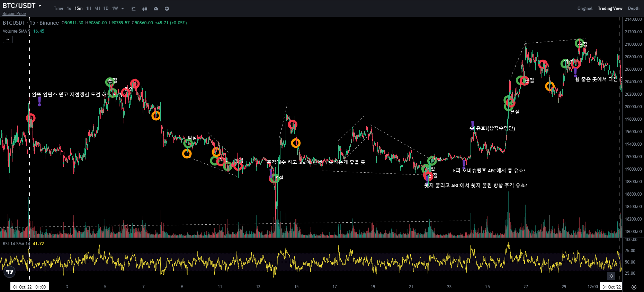644x292 pixels.
Task: Click the 27 date label on time axis
Action: pos(526,287)
